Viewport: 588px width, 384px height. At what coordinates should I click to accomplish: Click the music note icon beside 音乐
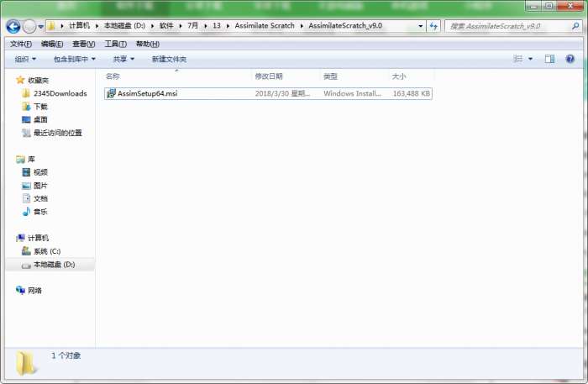tap(26, 212)
